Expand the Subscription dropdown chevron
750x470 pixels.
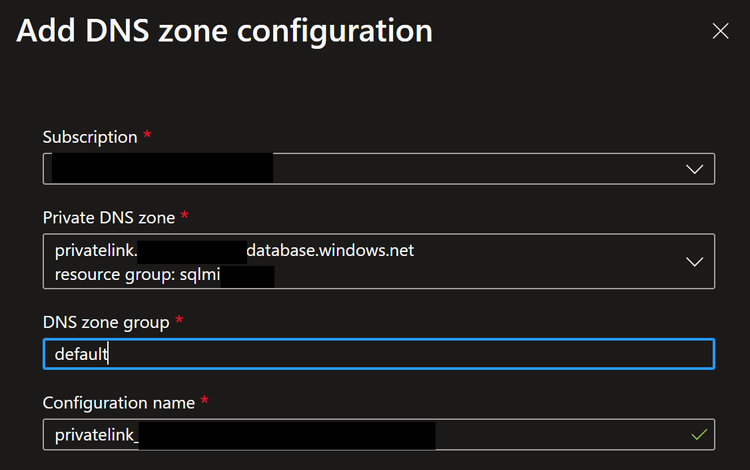[x=695, y=169]
